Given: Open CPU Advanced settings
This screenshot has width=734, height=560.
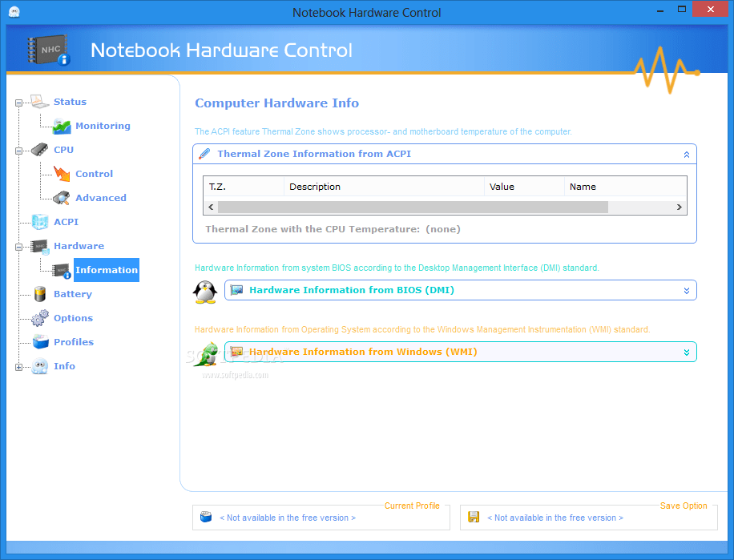Looking at the screenshot, I should [x=101, y=198].
